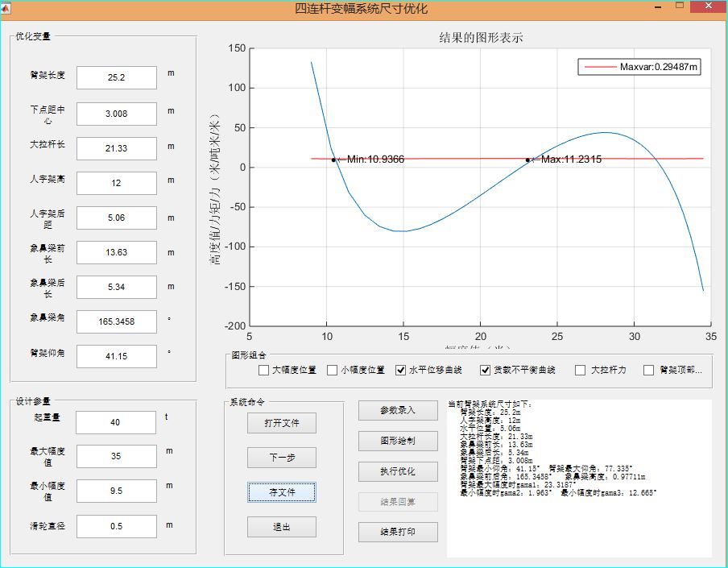The height and width of the screenshot is (568, 728).
Task: Open 参数录入 parameter entry
Action: [x=398, y=410]
